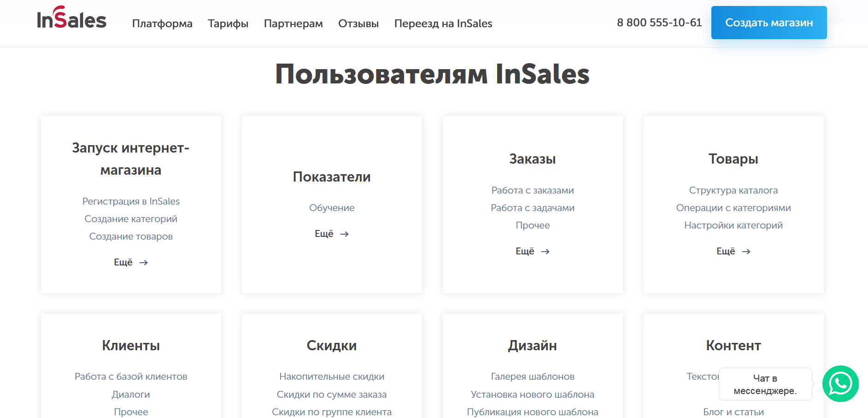The height and width of the screenshot is (418, 868).
Task: Open Работа с задачами link
Action: pos(533,208)
